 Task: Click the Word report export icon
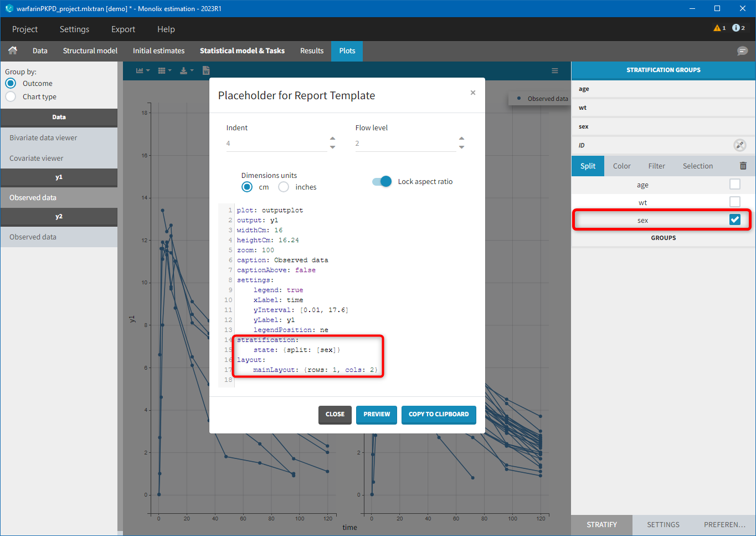[x=206, y=70]
